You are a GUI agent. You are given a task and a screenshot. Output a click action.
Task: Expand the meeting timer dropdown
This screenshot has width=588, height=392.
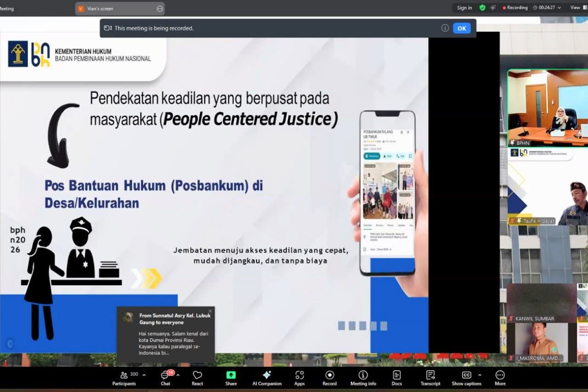pos(559,7)
